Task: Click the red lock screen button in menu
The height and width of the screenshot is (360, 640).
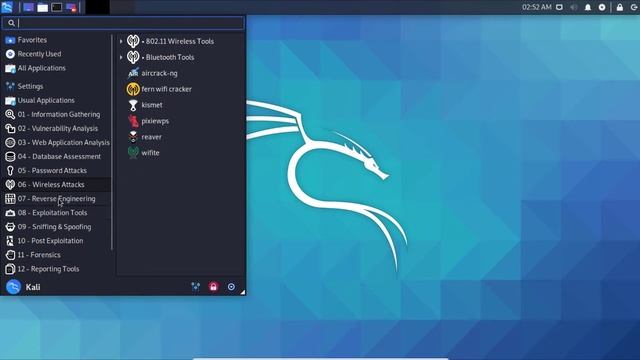Action: click(x=213, y=287)
